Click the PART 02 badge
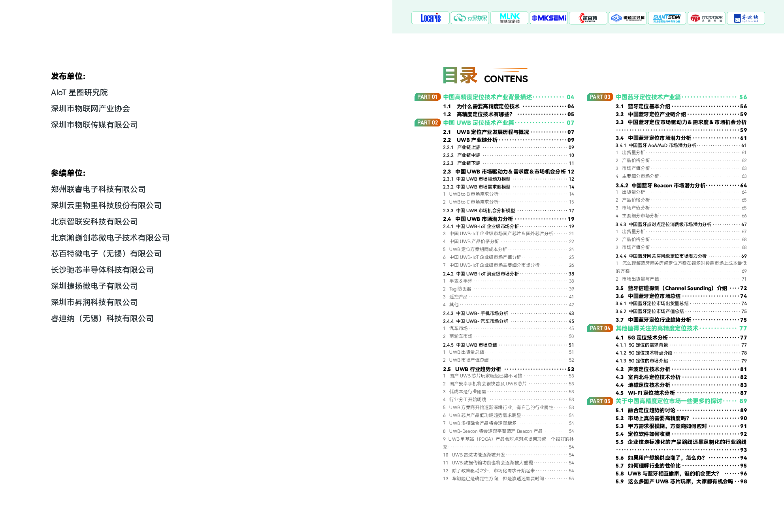The height and width of the screenshot is (532, 784). coord(428,123)
